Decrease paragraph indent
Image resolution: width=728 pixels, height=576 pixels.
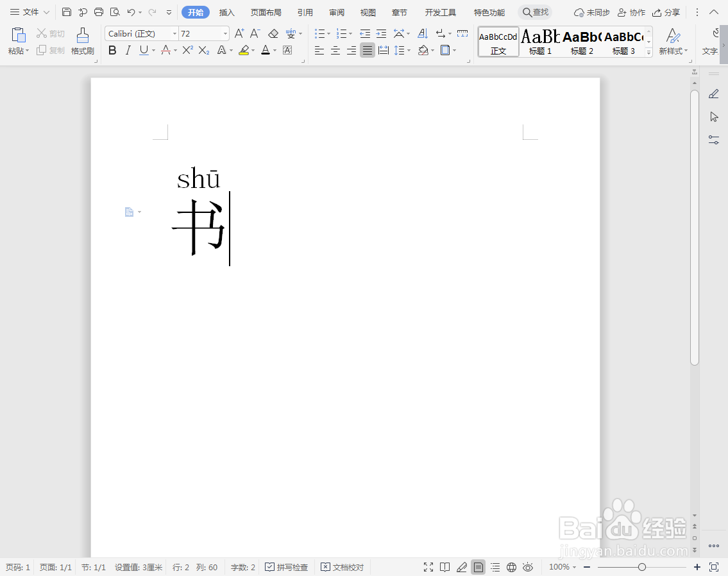point(365,33)
